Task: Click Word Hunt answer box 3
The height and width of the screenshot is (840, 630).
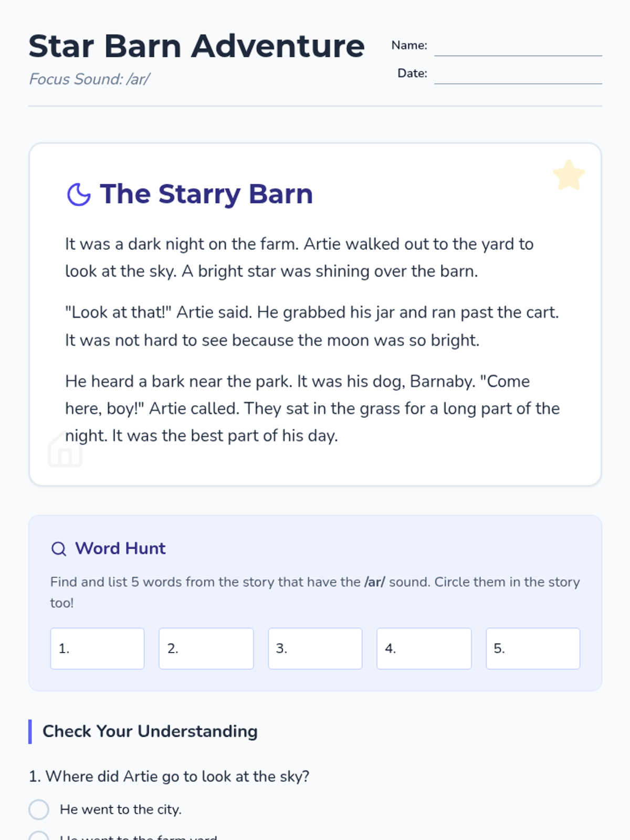Action: [x=315, y=648]
